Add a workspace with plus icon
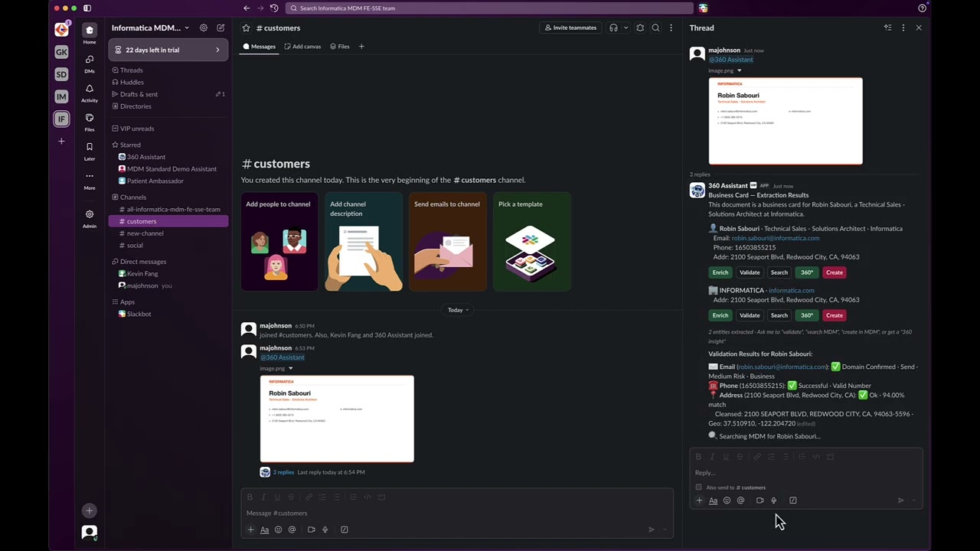The image size is (980, 551). click(61, 141)
